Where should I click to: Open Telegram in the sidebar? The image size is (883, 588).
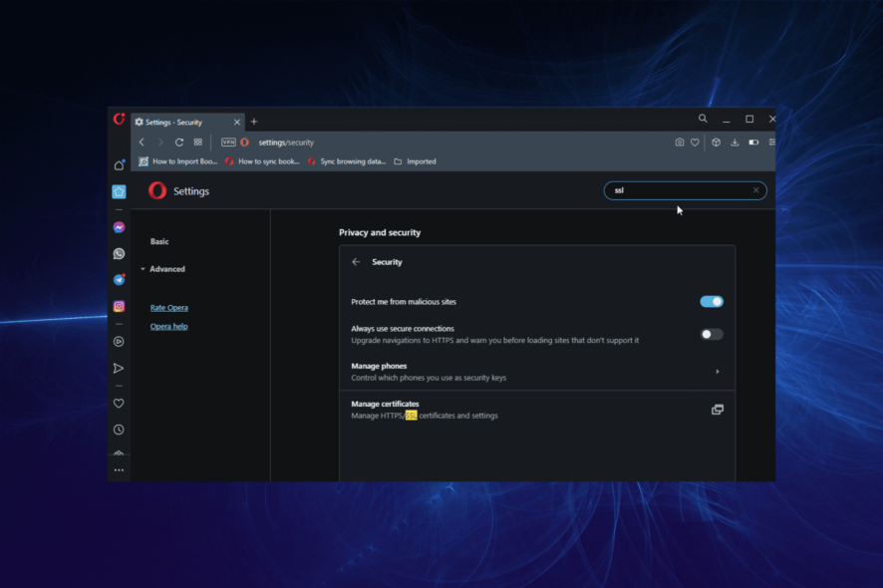pyautogui.click(x=119, y=280)
